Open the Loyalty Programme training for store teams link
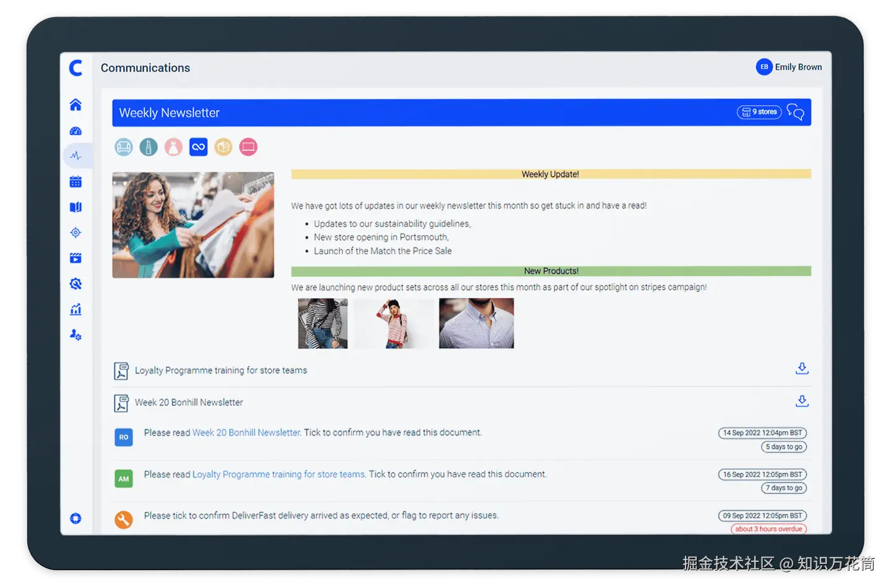The image size is (891, 588). (279, 474)
